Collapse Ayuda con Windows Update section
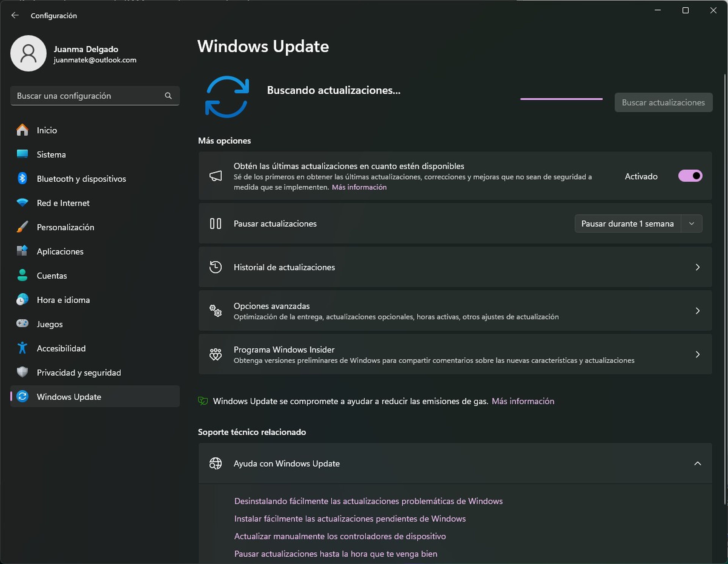 pyautogui.click(x=698, y=463)
